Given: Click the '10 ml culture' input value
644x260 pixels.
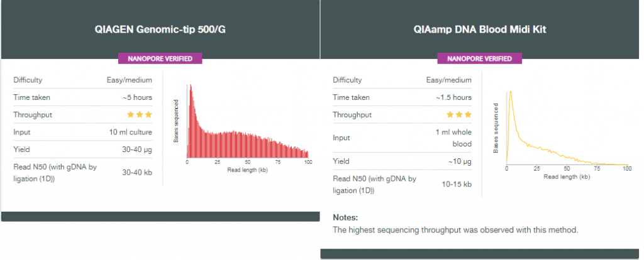Looking at the screenshot, I should tap(131, 133).
